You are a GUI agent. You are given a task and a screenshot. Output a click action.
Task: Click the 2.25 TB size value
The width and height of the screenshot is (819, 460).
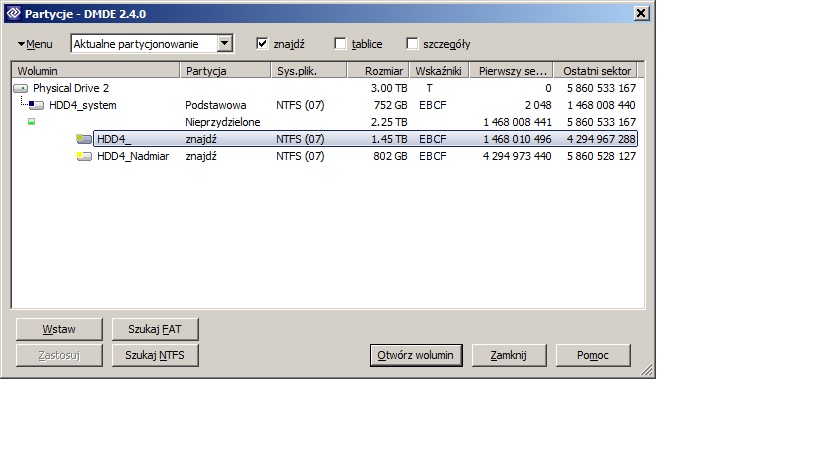[389, 122]
